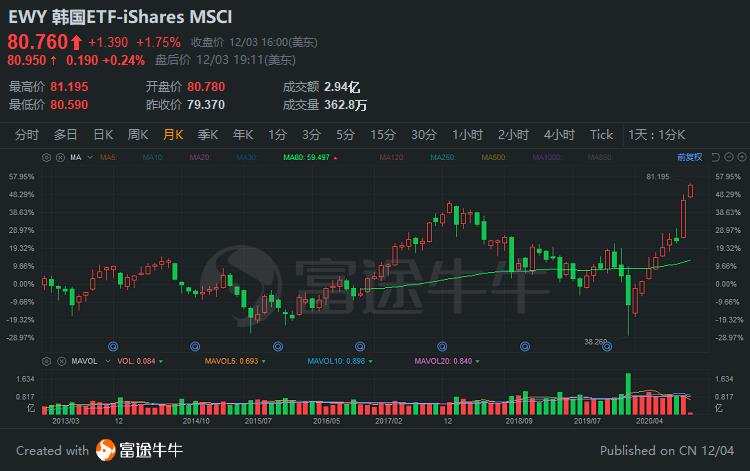Toggle the MA120 line
This screenshot has height=471, width=750.
pos(391,157)
